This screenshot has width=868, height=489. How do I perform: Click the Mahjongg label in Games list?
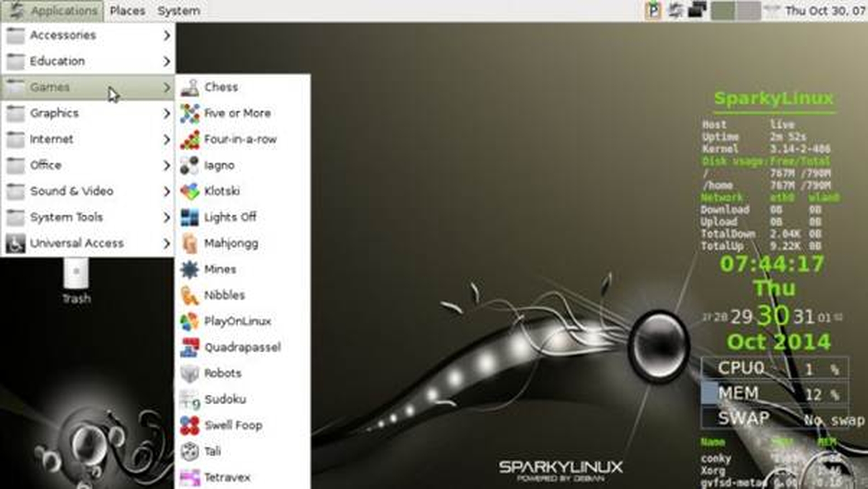tap(231, 243)
